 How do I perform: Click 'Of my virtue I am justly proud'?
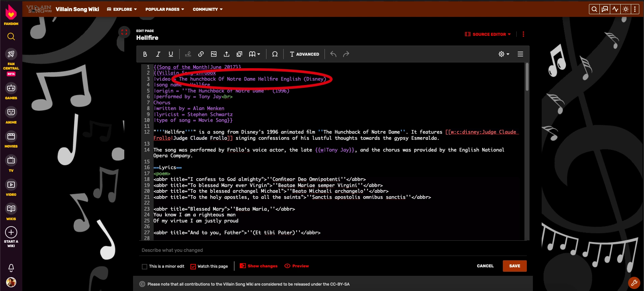pos(196,221)
